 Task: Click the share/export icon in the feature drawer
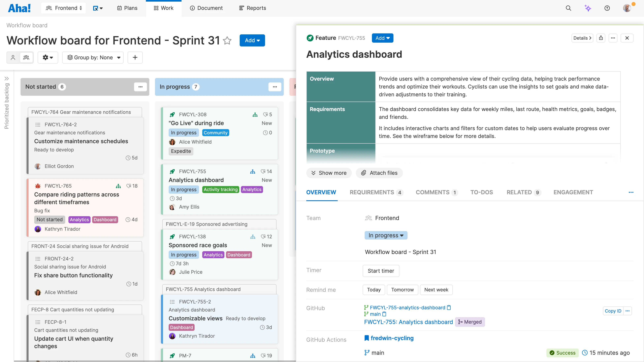click(x=601, y=38)
